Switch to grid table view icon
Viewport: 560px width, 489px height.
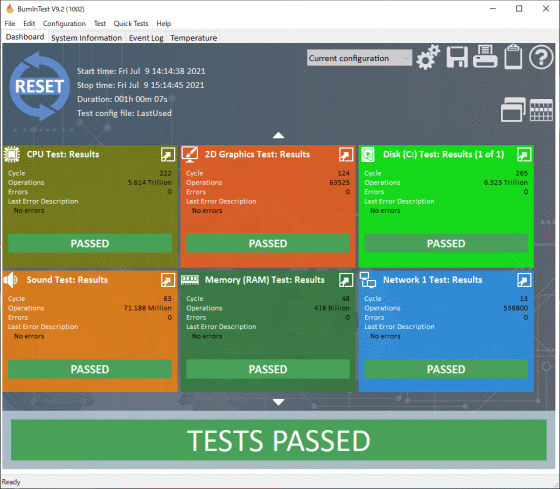tap(541, 110)
